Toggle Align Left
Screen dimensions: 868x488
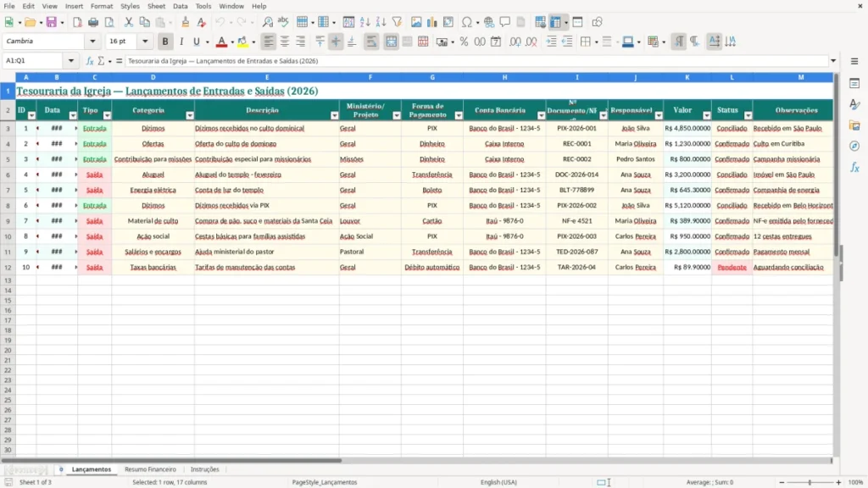coord(269,42)
